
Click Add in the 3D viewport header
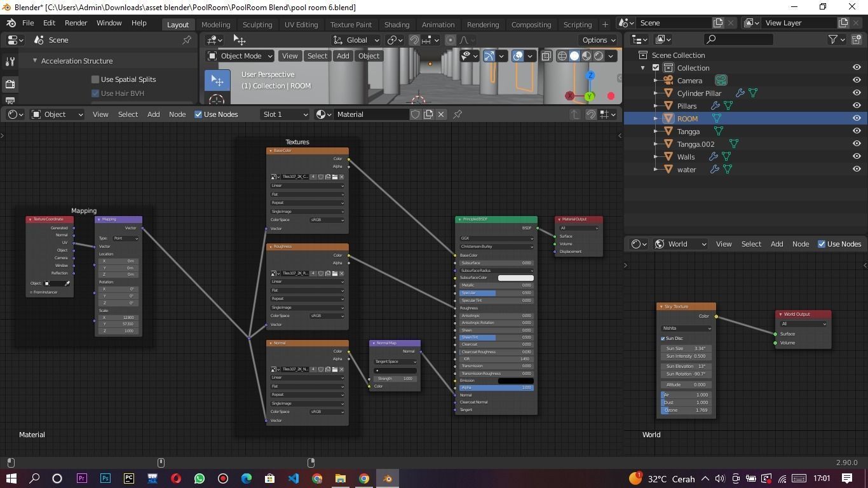coord(342,56)
